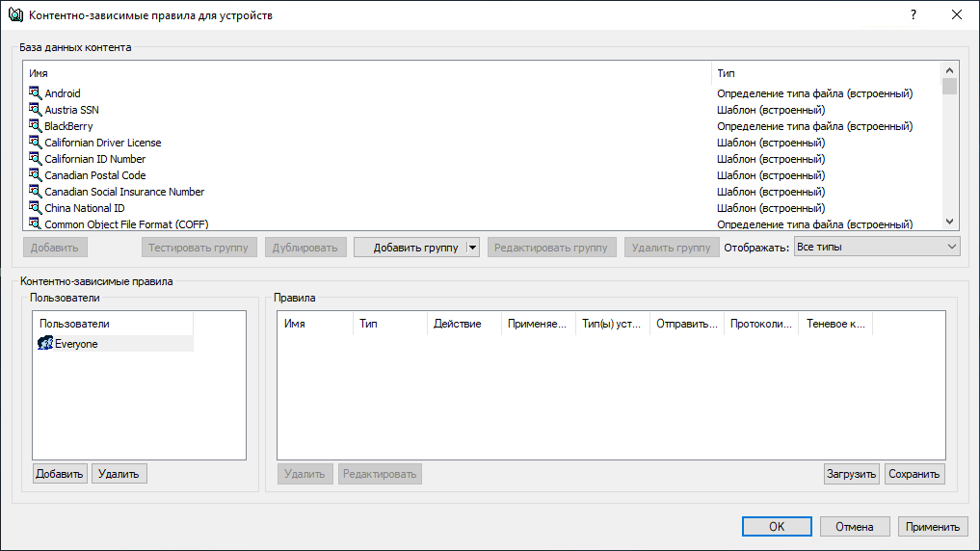Click the Действие column header in rules
This screenshot has width=980, height=551.
464,324
